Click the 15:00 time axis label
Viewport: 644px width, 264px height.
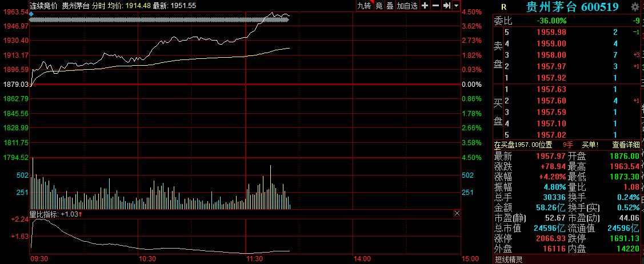(470, 259)
